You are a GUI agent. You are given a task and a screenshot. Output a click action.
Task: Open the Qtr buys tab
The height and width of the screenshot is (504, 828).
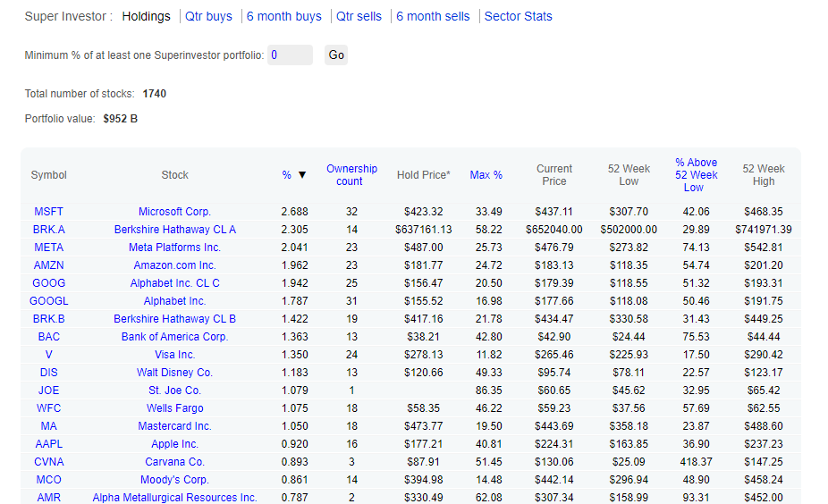tap(208, 16)
